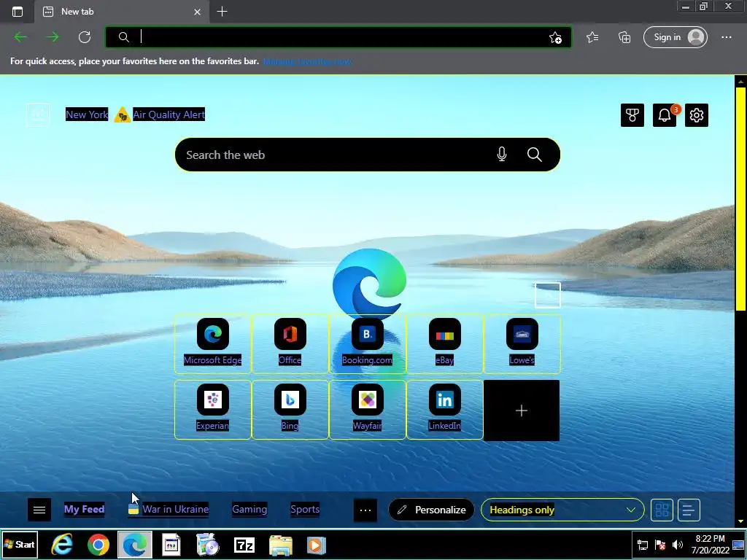
Task: Switch feed to list view
Action: click(x=689, y=510)
